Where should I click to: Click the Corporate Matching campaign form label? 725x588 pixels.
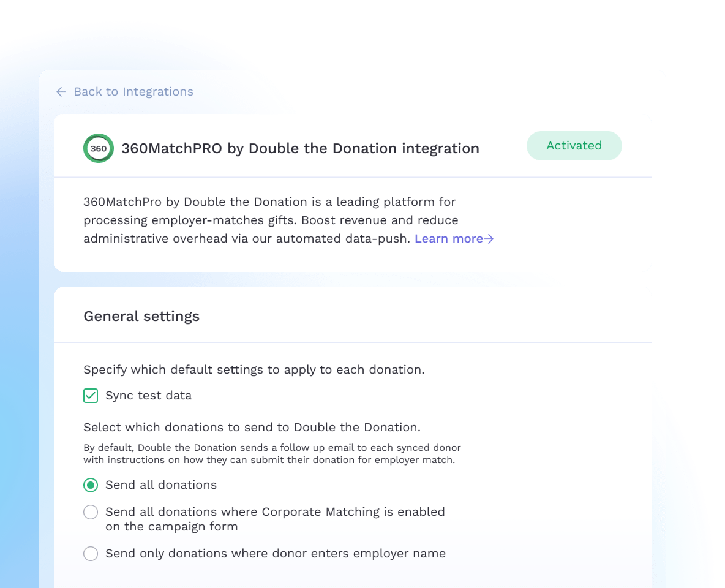[x=275, y=519]
